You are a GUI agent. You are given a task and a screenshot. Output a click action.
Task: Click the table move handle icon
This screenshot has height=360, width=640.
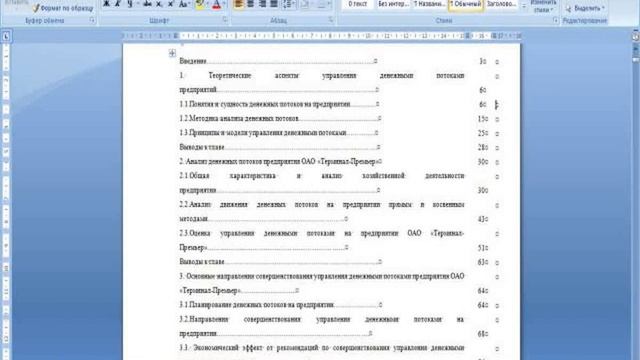click(x=172, y=53)
